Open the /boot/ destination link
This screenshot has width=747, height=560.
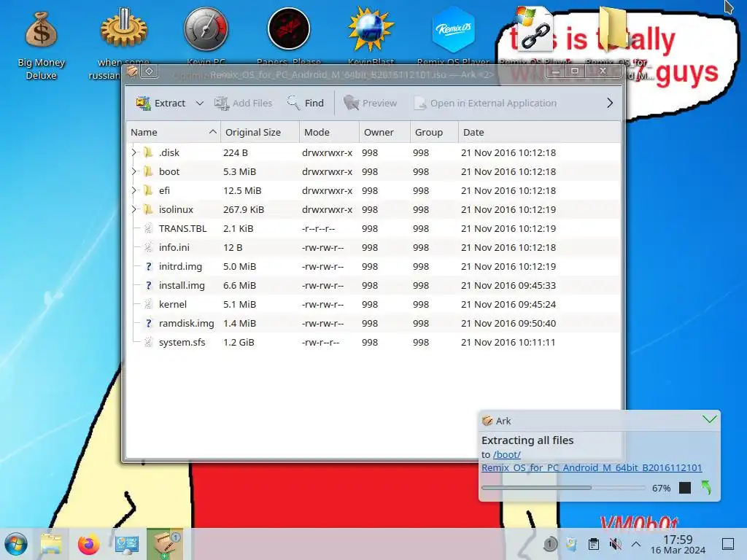507,455
